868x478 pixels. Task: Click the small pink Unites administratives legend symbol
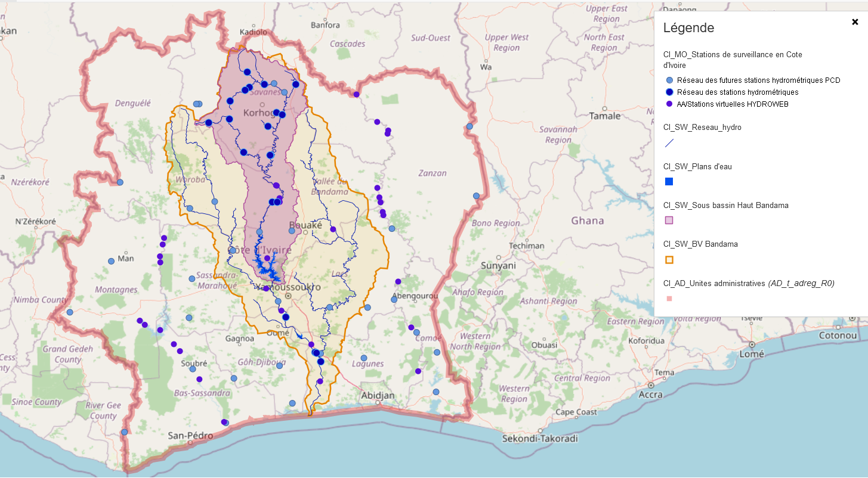pos(669,299)
